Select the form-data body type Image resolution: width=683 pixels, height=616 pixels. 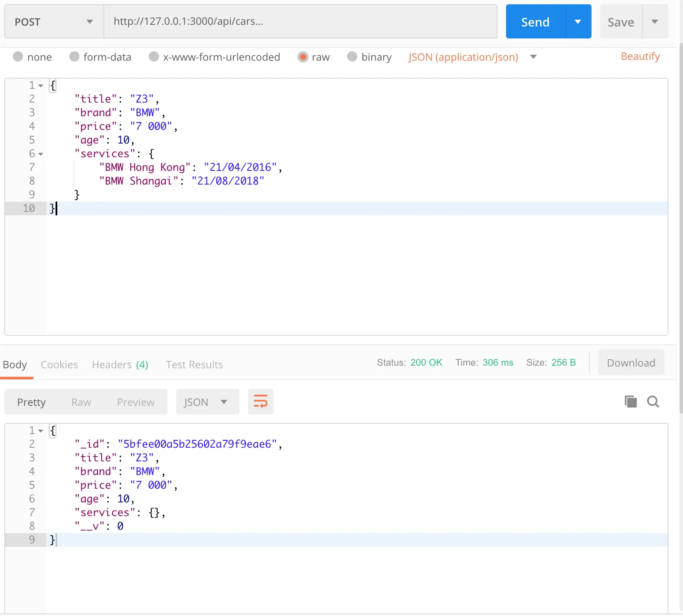pyautogui.click(x=100, y=57)
